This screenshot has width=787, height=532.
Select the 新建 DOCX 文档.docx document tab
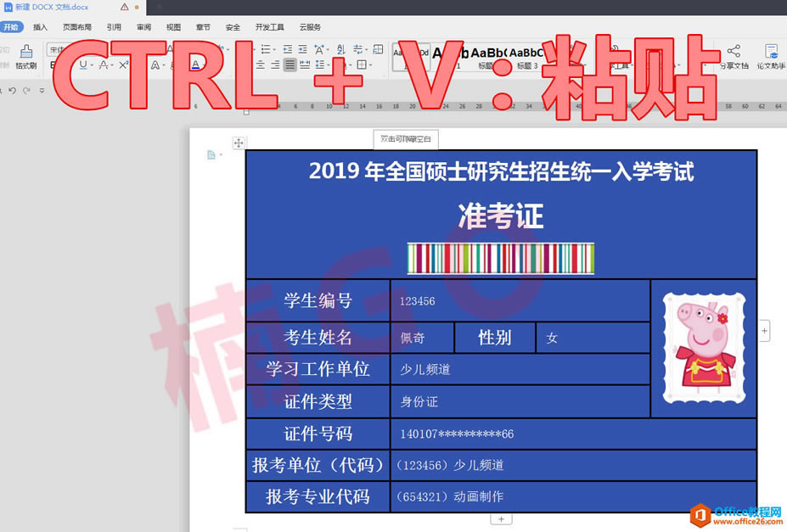[x=52, y=7]
